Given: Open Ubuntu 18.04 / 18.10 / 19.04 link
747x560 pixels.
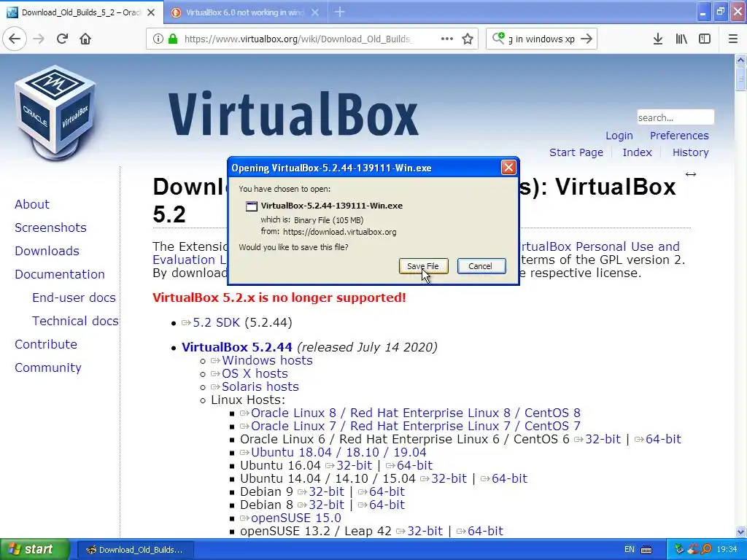Looking at the screenshot, I should (338, 452).
